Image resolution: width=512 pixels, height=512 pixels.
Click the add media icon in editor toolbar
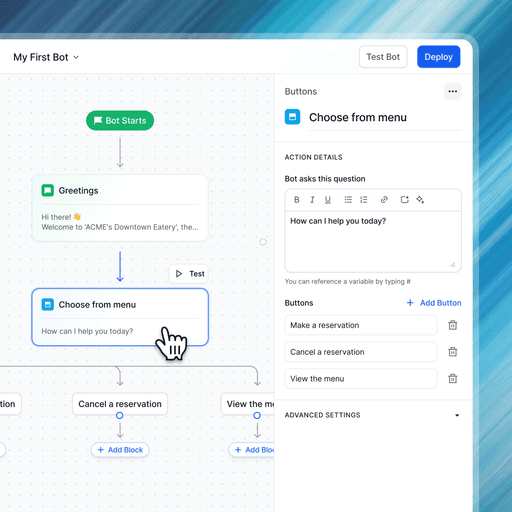[405, 200]
